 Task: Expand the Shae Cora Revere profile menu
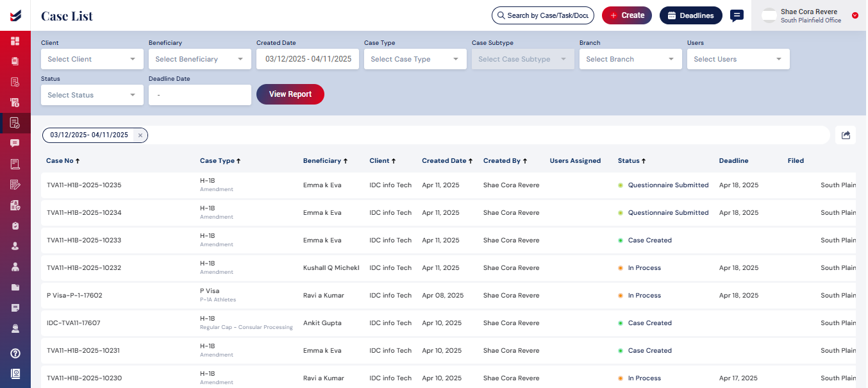pyautogui.click(x=855, y=15)
